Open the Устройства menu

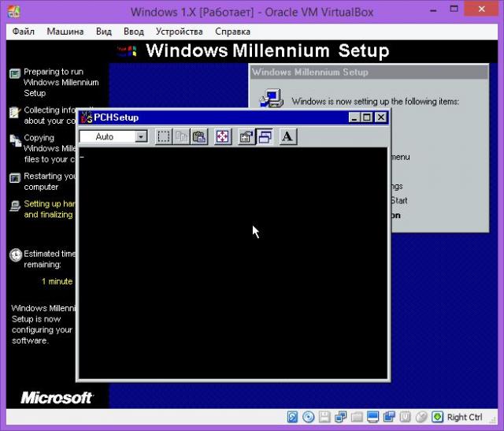[180, 32]
